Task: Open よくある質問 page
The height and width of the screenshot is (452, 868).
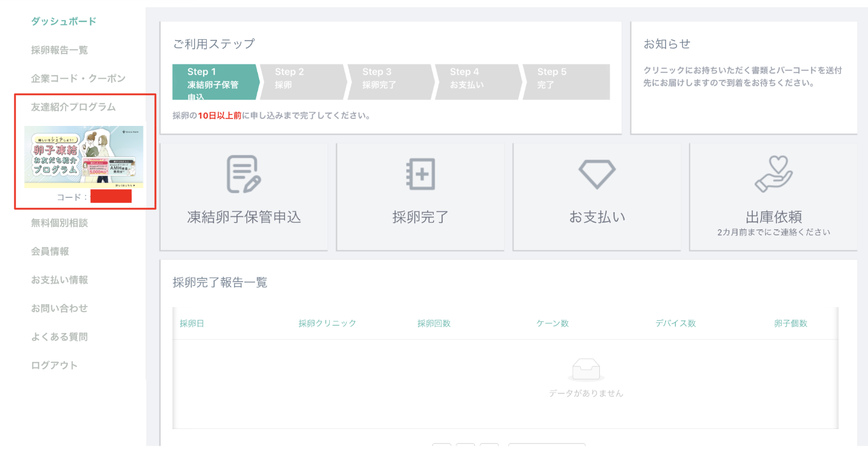Action: [59, 337]
